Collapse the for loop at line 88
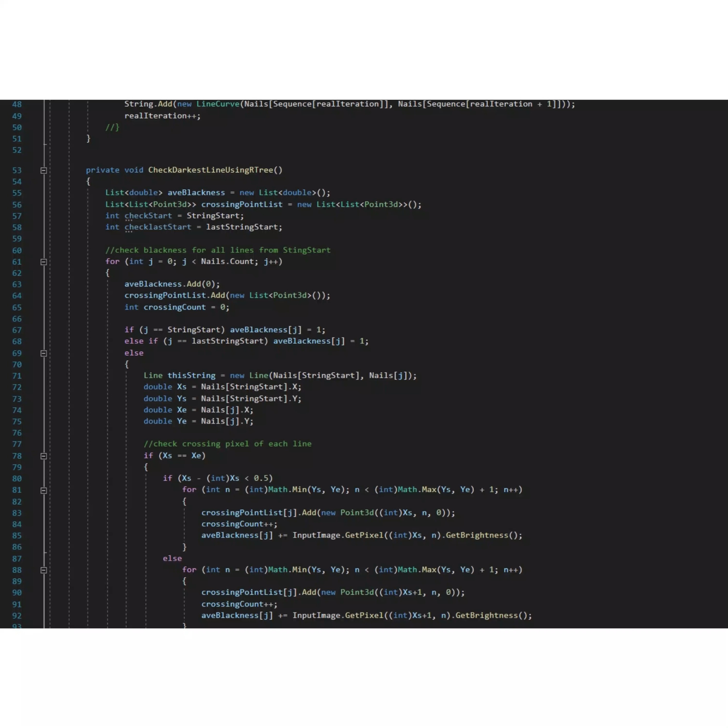Viewport: 728px width, 728px height. (44, 570)
